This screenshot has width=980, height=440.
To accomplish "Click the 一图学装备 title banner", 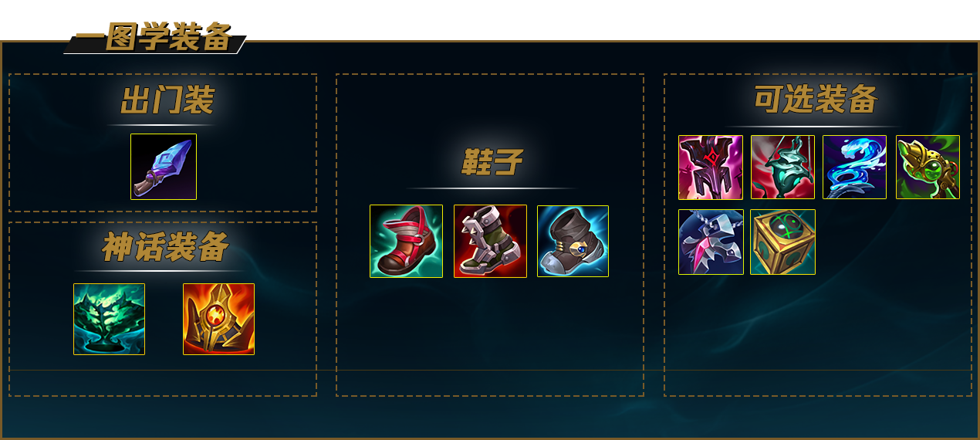I will [154, 37].
